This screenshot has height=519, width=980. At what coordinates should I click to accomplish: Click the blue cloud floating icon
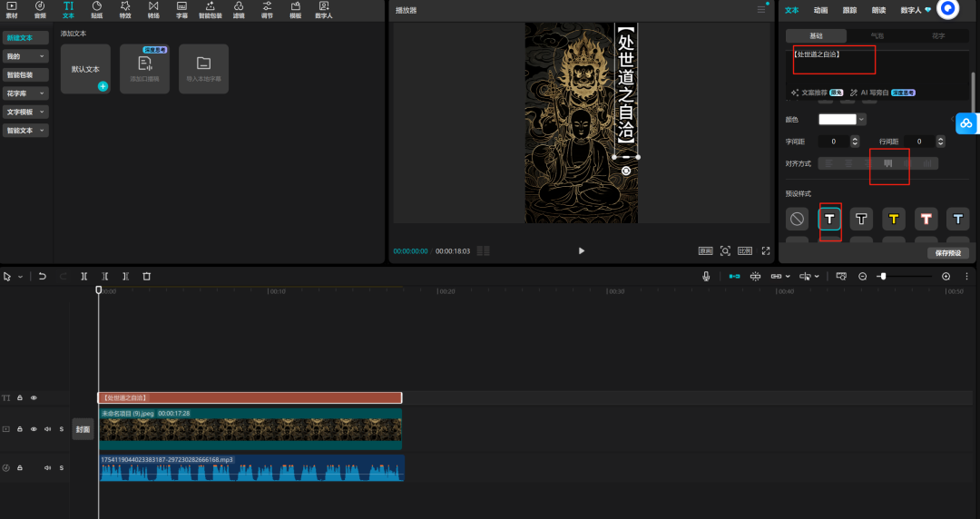966,123
